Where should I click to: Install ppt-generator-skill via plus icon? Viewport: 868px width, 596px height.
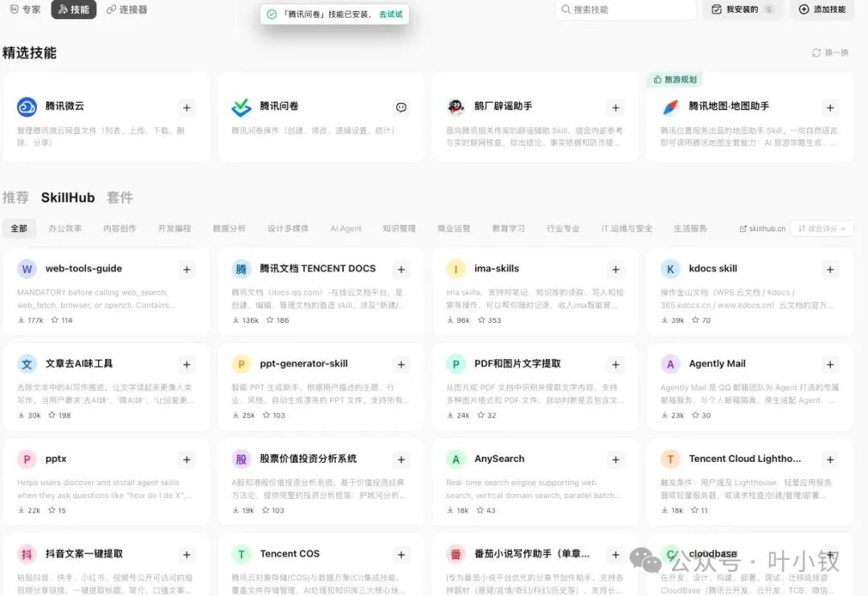tap(401, 365)
